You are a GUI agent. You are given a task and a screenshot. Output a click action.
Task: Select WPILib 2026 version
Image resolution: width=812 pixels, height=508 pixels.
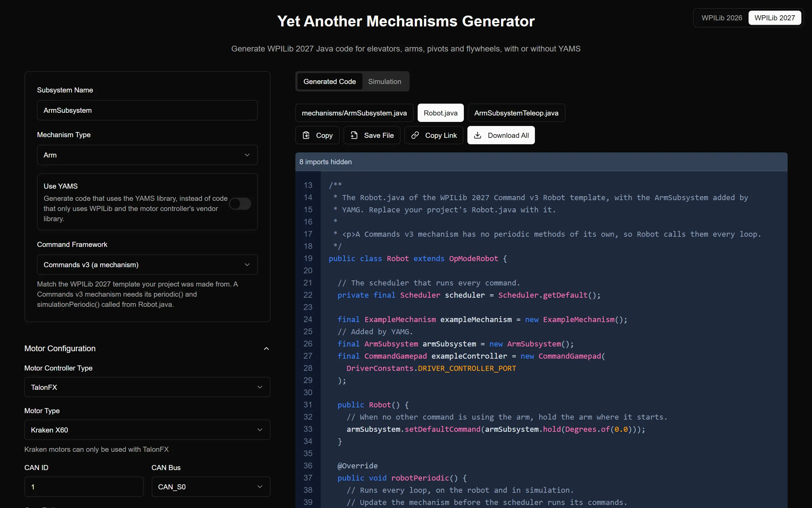[x=722, y=18]
